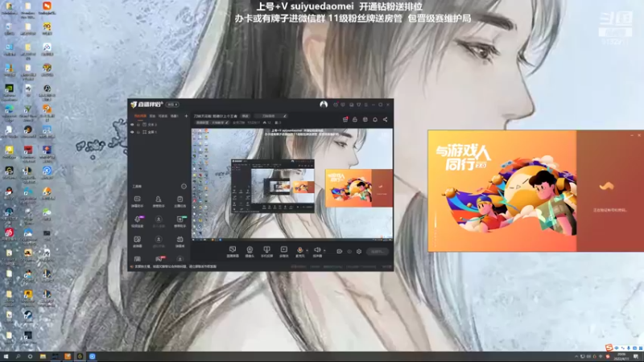Click title bar TV icon with red dot
Screen dimensions: 644x362
336,105
